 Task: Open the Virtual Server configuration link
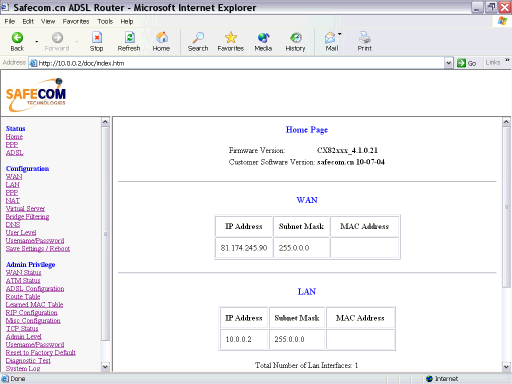pyautogui.click(x=25, y=209)
